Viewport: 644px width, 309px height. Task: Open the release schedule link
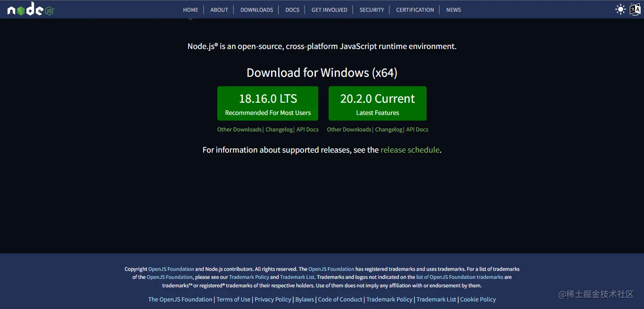tap(410, 150)
